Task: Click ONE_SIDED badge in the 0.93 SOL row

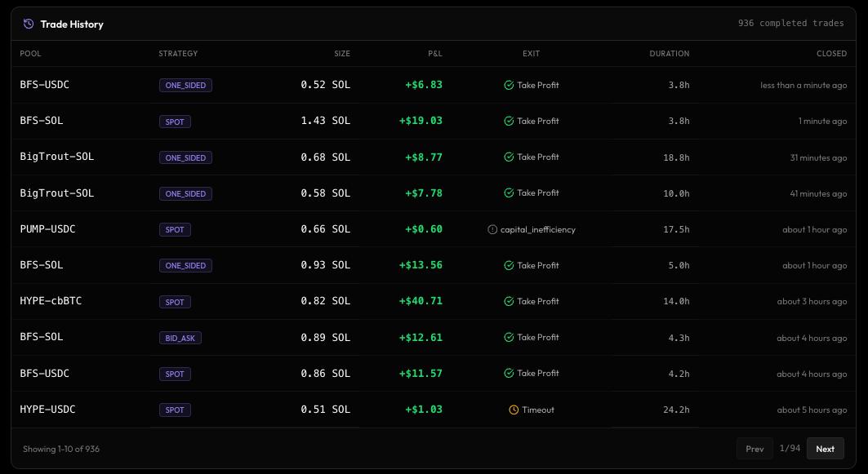Action: coord(185,265)
